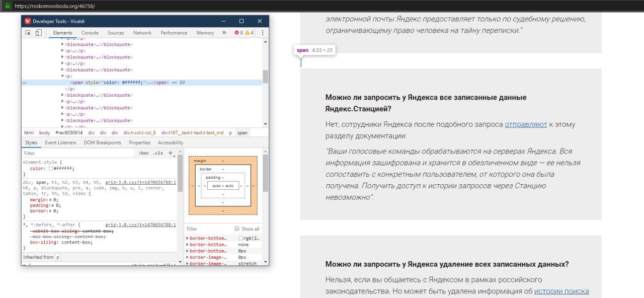Show more DevTools tabs with the chevron

[x=224, y=33]
